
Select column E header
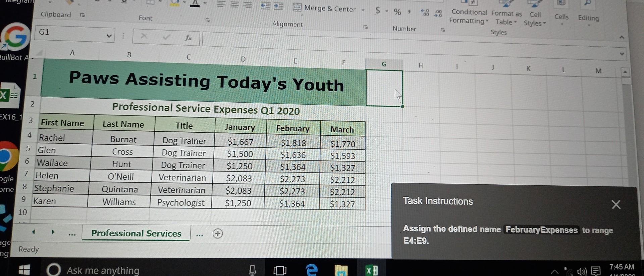click(295, 61)
